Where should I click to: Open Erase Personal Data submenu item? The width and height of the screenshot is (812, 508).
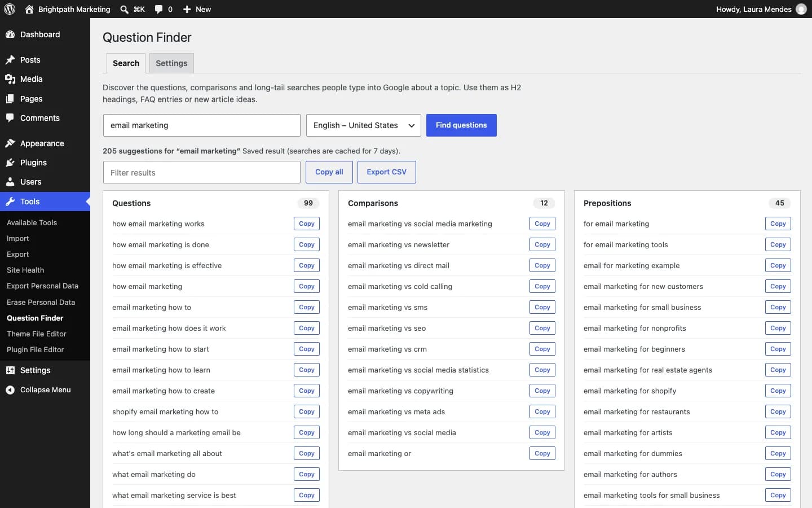coord(41,302)
